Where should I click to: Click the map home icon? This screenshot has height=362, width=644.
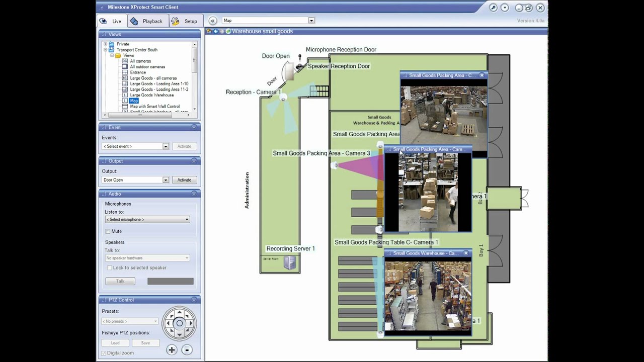(x=209, y=31)
